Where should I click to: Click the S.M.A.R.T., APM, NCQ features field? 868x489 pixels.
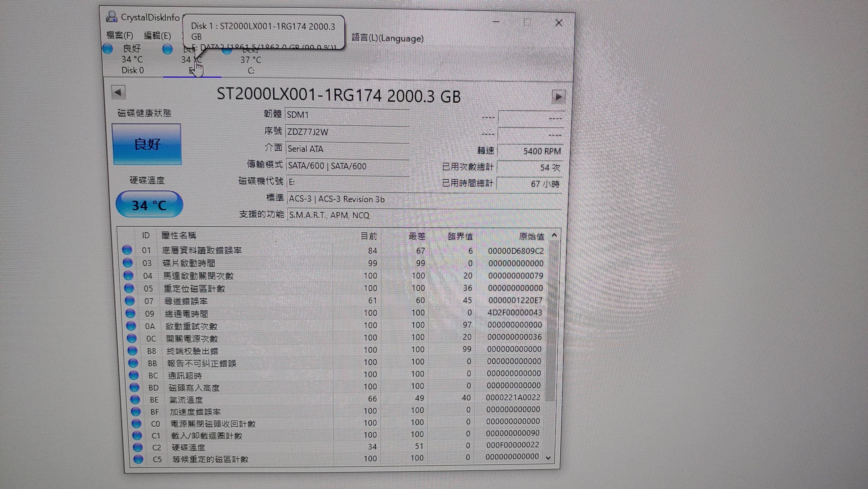pyautogui.click(x=424, y=215)
